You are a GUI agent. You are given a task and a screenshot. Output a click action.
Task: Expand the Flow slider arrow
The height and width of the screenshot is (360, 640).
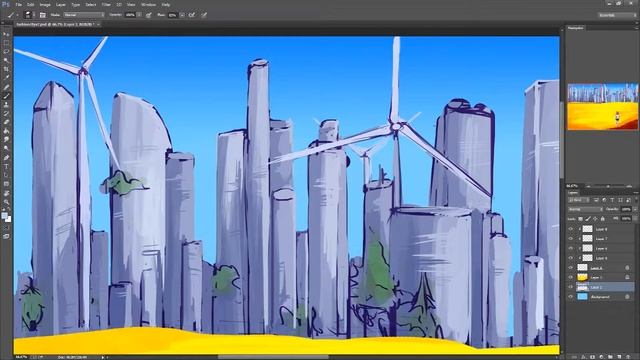point(182,15)
